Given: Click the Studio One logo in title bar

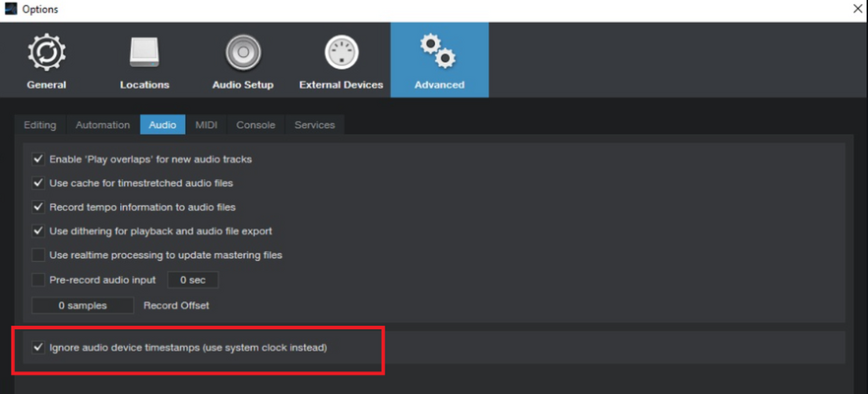Looking at the screenshot, I should pos(11,9).
